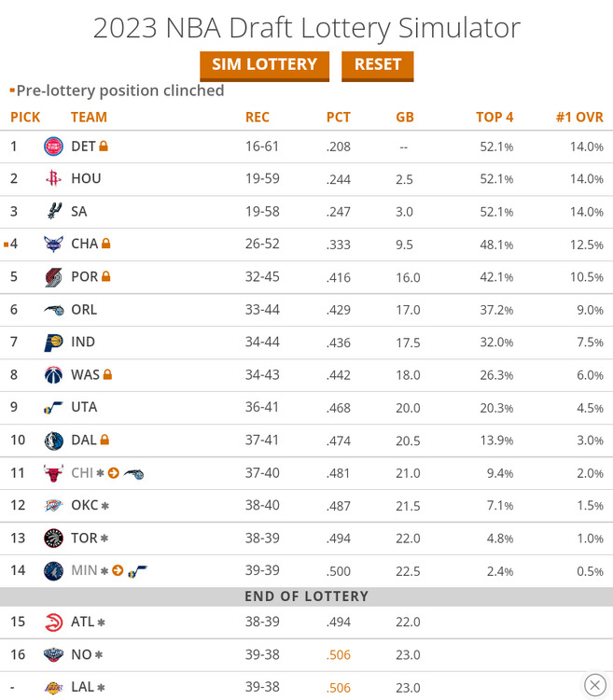This screenshot has width=613, height=700.
Task: Close the ad with the X circle
Action: 594,685
